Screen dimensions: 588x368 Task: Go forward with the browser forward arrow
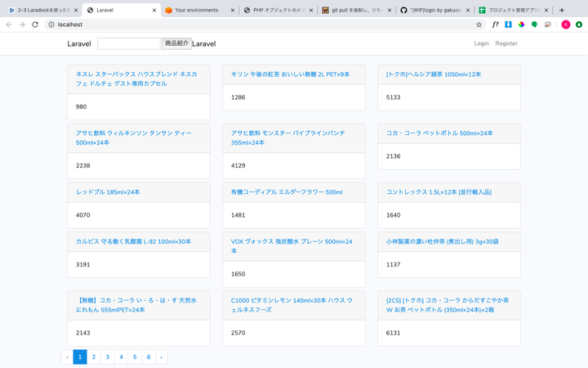click(x=22, y=25)
